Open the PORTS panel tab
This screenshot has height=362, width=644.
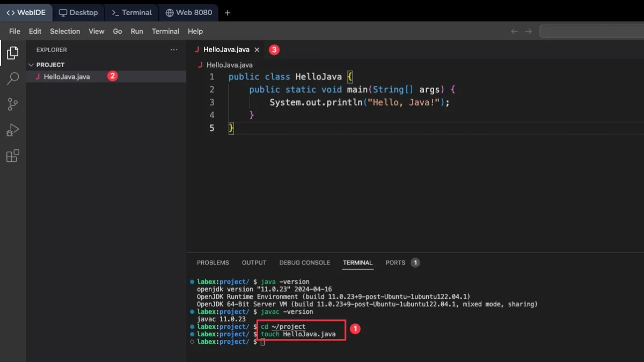coord(396,263)
